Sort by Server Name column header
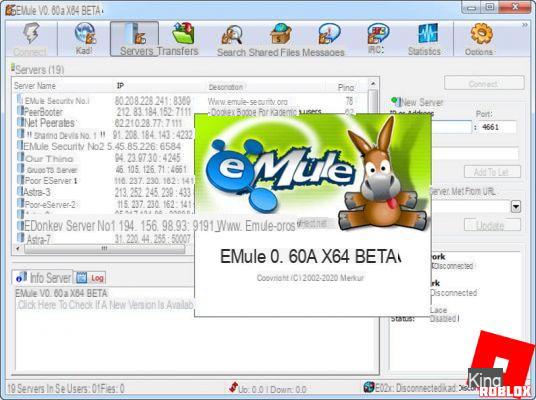536x400 pixels. (x=35, y=86)
